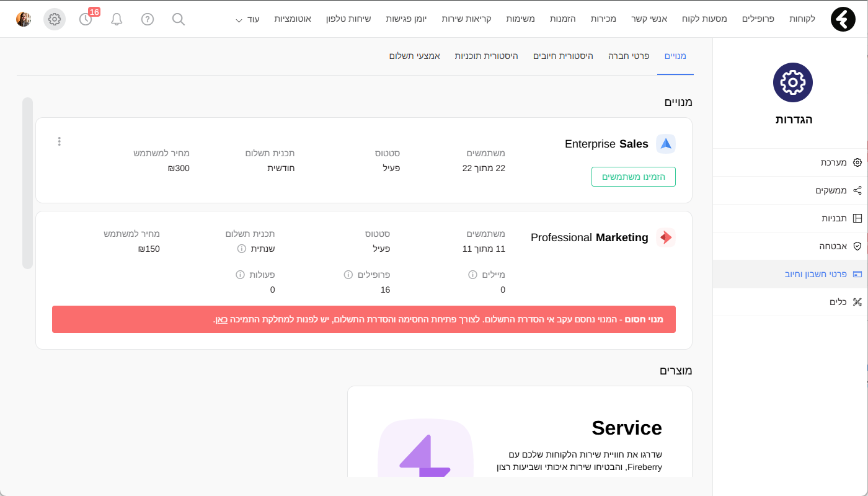
Task: Click the Professional Marketing product icon
Action: tap(666, 237)
